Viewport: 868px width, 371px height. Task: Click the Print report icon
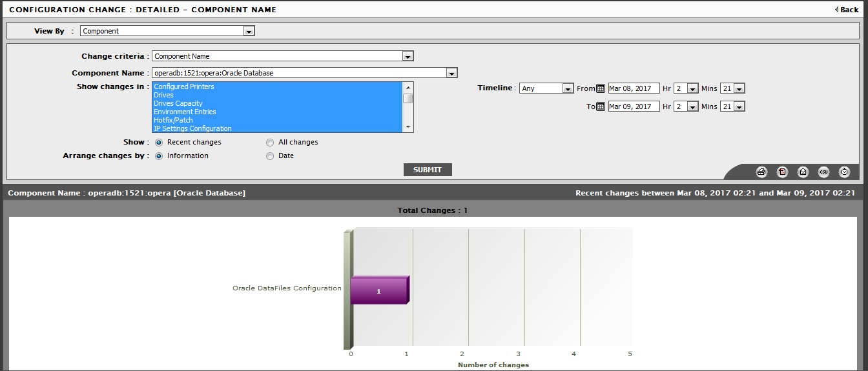tap(761, 172)
